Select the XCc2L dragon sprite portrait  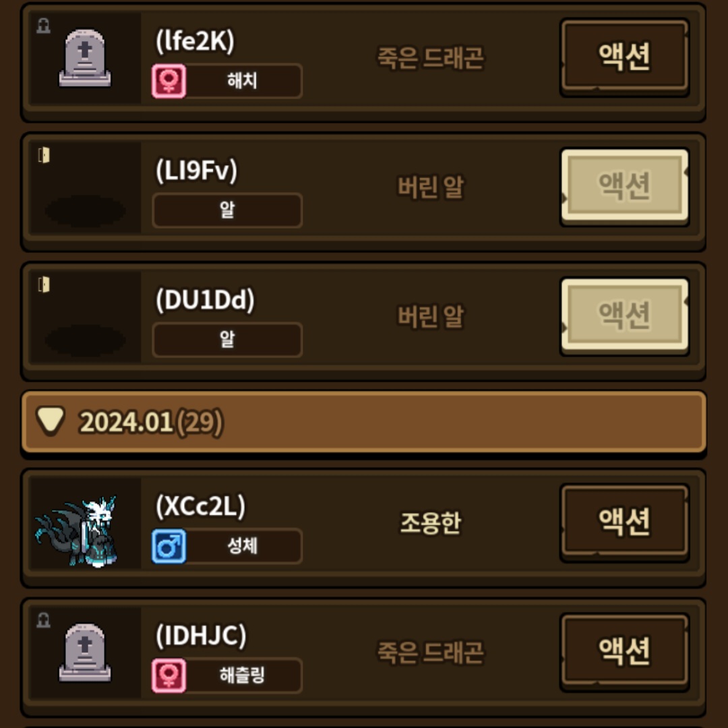click(x=77, y=531)
